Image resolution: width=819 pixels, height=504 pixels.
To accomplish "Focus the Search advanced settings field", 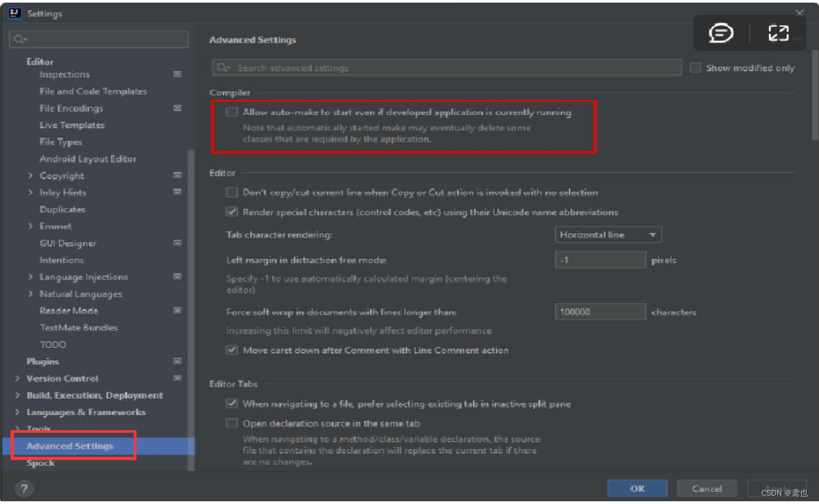I will (447, 68).
